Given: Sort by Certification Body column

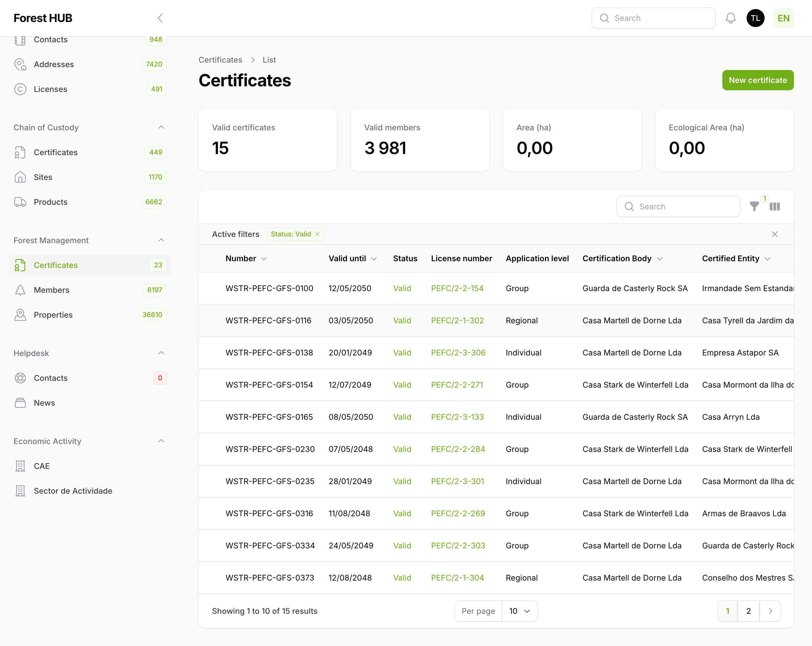Looking at the screenshot, I should tap(623, 259).
